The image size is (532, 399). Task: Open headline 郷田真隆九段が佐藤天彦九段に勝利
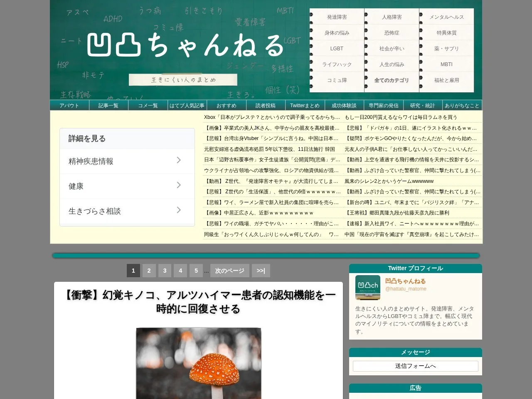pos(397,213)
